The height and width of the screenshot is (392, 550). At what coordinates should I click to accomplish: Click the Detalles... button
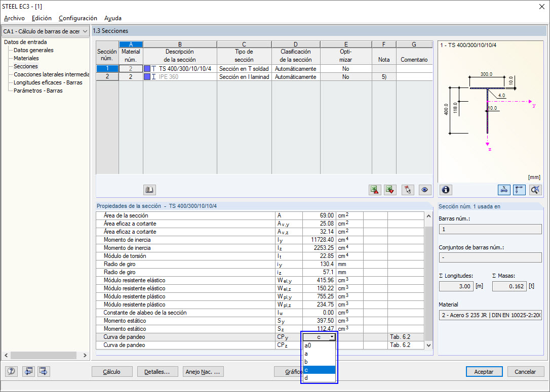click(157, 372)
